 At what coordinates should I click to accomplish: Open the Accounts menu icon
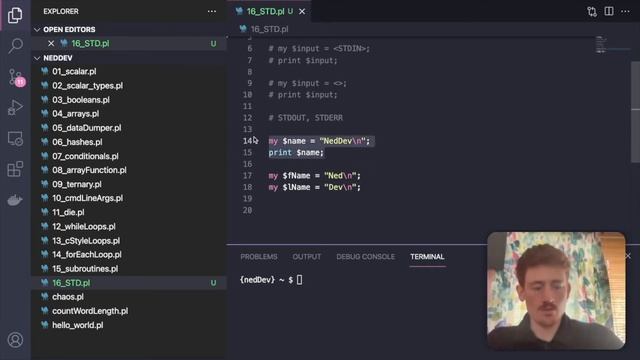click(x=15, y=340)
